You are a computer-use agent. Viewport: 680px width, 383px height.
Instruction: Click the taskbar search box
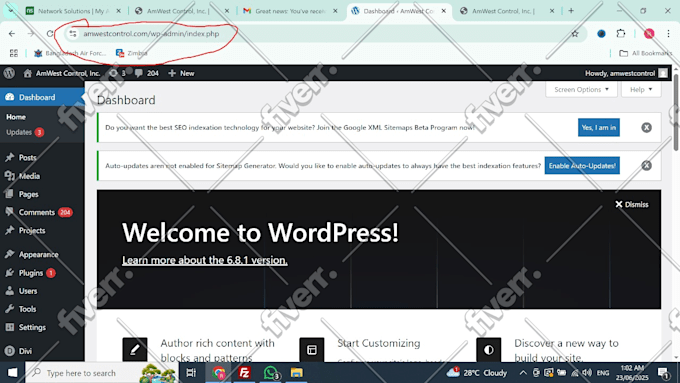coord(101,373)
